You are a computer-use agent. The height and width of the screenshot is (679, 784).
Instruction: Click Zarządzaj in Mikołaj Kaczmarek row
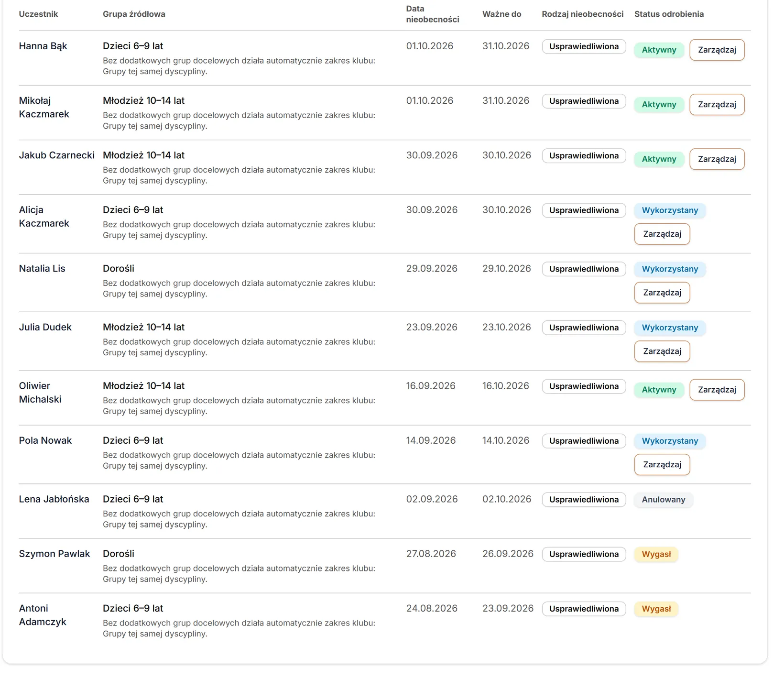coord(717,104)
